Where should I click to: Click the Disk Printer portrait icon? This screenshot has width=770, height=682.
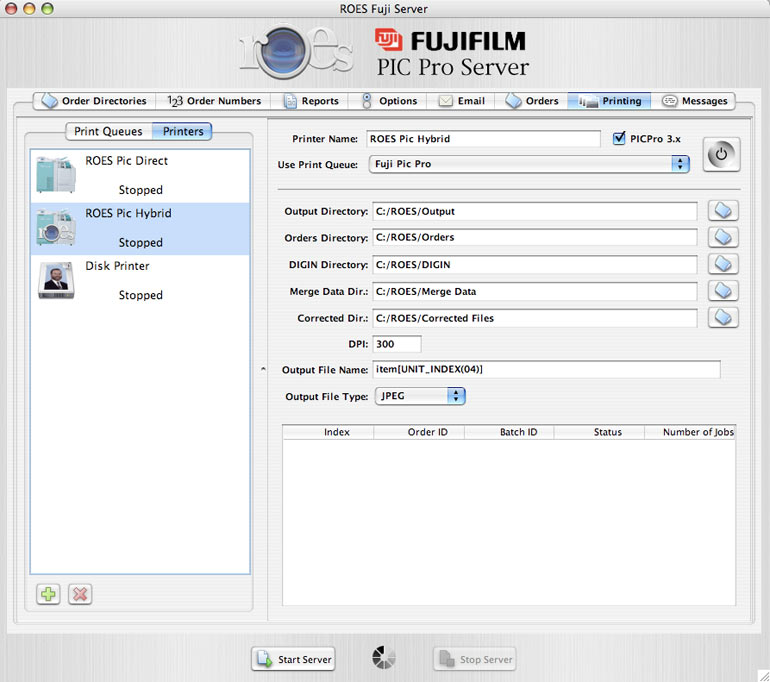pyautogui.click(x=56, y=280)
